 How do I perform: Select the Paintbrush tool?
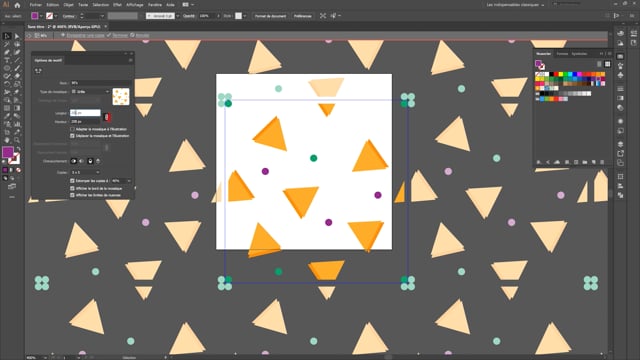click(17, 68)
